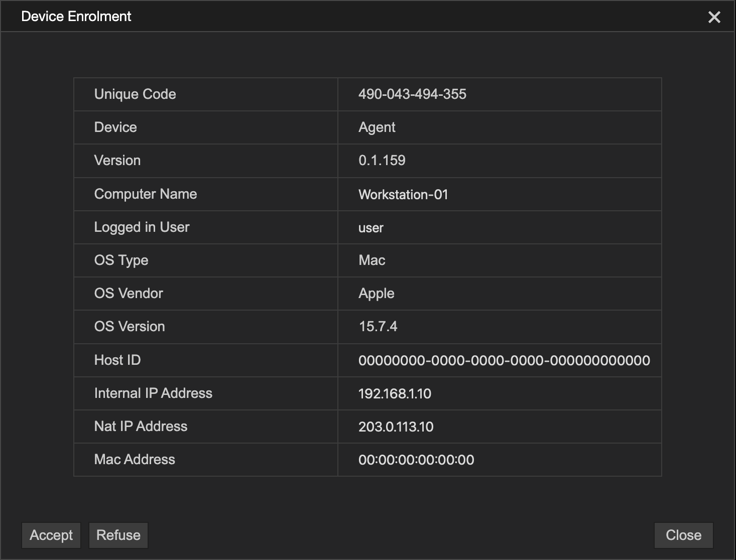Select the Agent device value

(377, 127)
